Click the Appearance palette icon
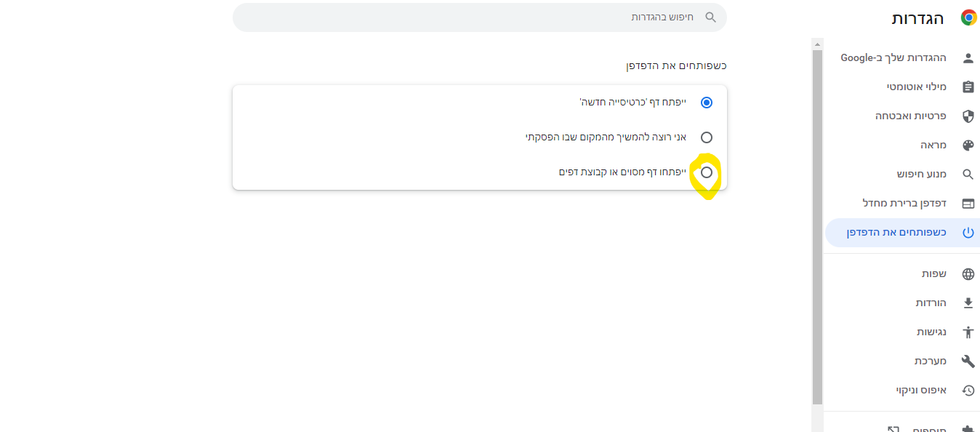 [x=968, y=145]
